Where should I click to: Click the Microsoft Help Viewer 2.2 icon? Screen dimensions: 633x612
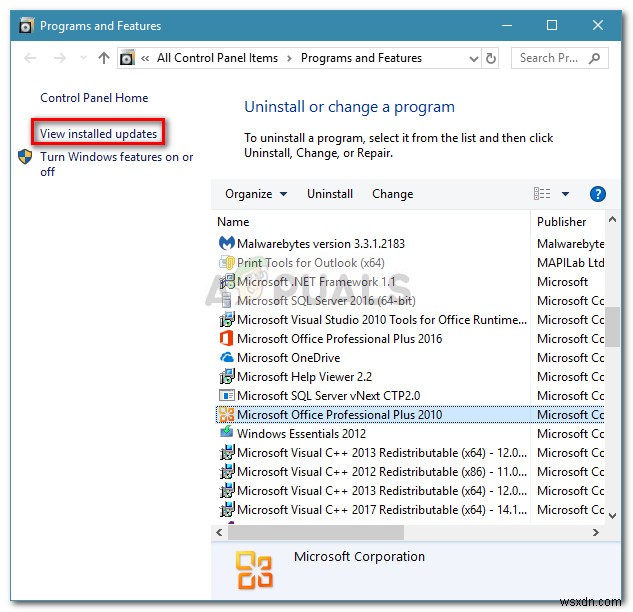click(226, 376)
